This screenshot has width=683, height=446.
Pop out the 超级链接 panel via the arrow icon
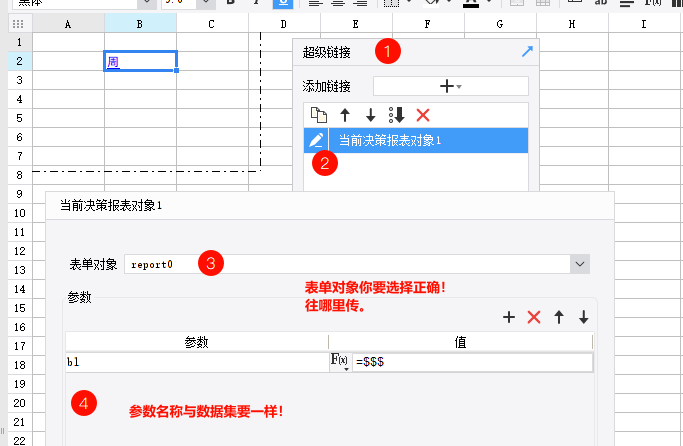[527, 51]
